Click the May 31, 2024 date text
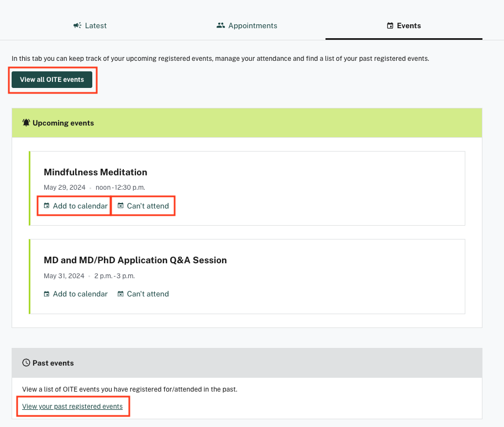504x427 pixels. pyautogui.click(x=64, y=276)
